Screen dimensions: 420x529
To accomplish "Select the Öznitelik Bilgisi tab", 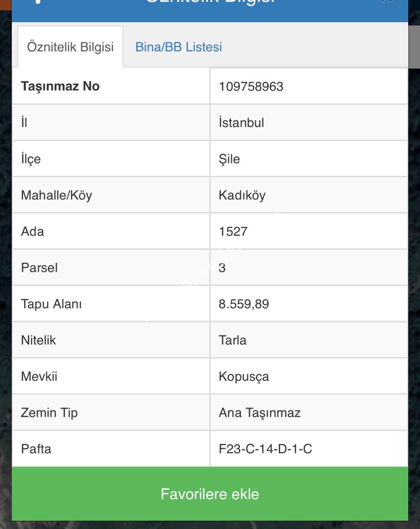I will coord(70,47).
